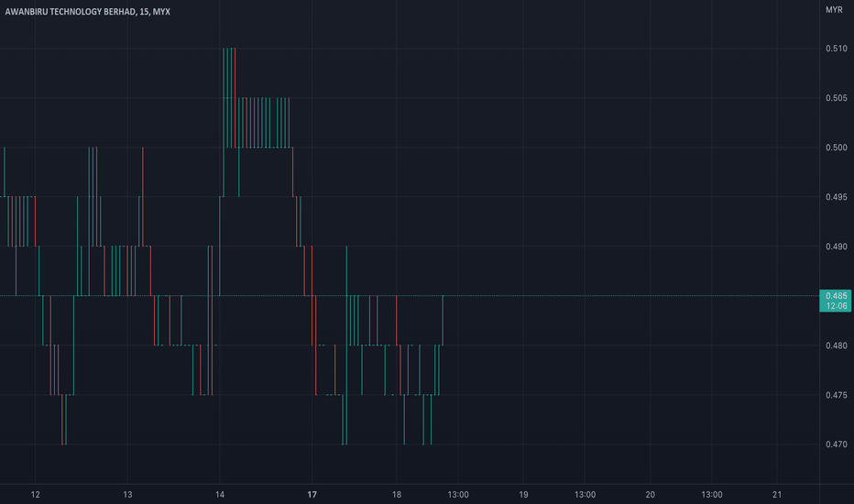Click the last green candle at 0.485

443,321
